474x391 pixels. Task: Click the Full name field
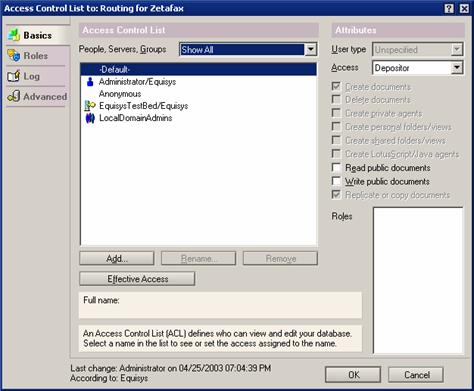pos(220,305)
